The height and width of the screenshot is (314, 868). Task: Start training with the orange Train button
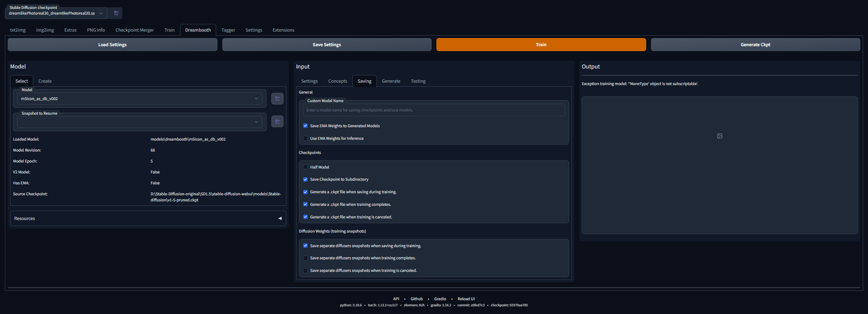[541, 45]
